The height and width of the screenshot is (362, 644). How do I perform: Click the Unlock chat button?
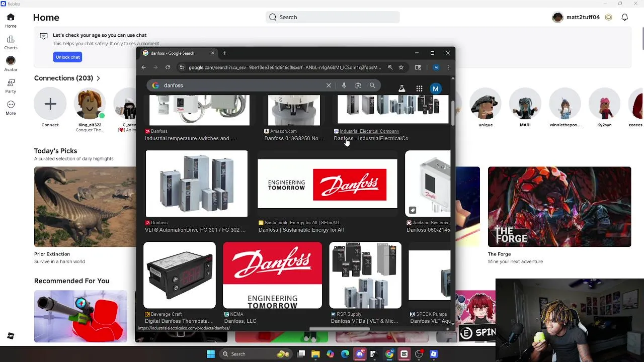(x=68, y=57)
